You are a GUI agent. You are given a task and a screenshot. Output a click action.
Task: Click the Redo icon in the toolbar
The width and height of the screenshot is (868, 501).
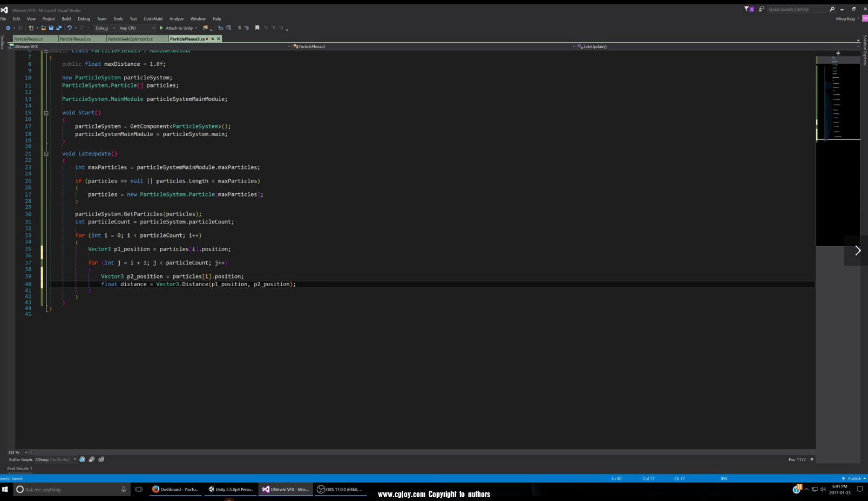pyautogui.click(x=82, y=28)
